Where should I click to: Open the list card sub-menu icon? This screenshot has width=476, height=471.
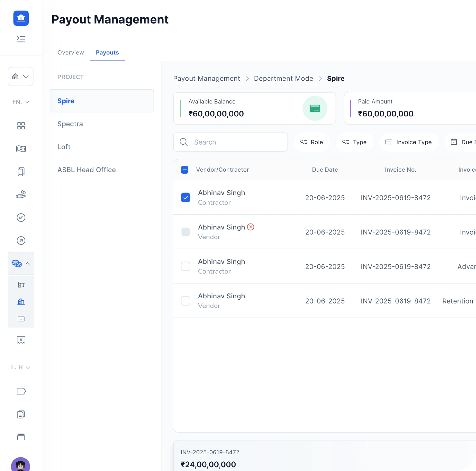[21, 319]
